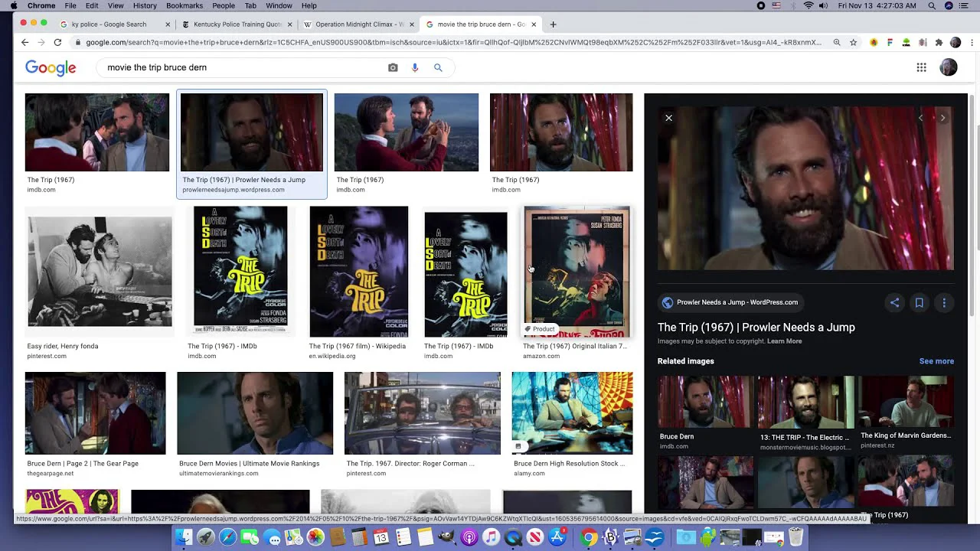
Task: Open Chrome's three-dot menu
Action: click(x=972, y=42)
